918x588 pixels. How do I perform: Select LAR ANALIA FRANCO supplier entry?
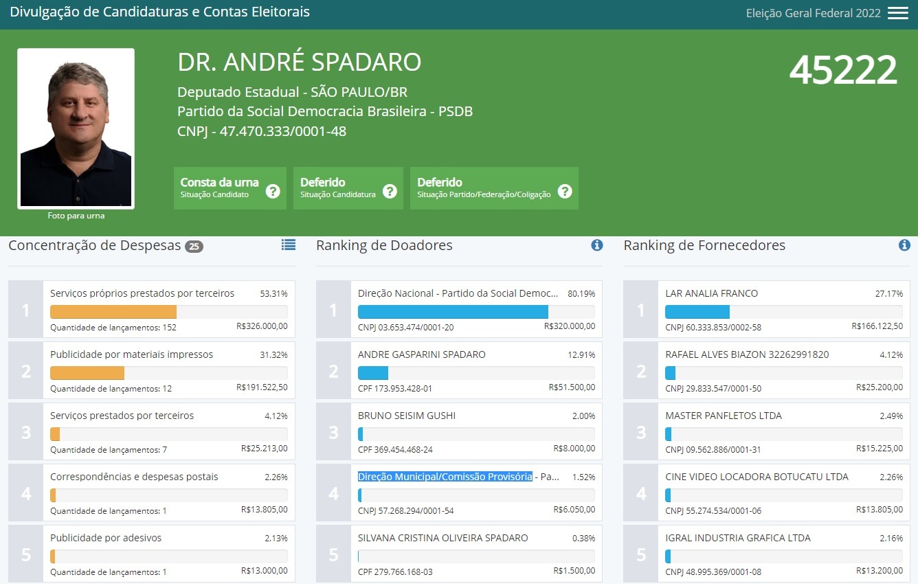pyautogui.click(x=711, y=293)
